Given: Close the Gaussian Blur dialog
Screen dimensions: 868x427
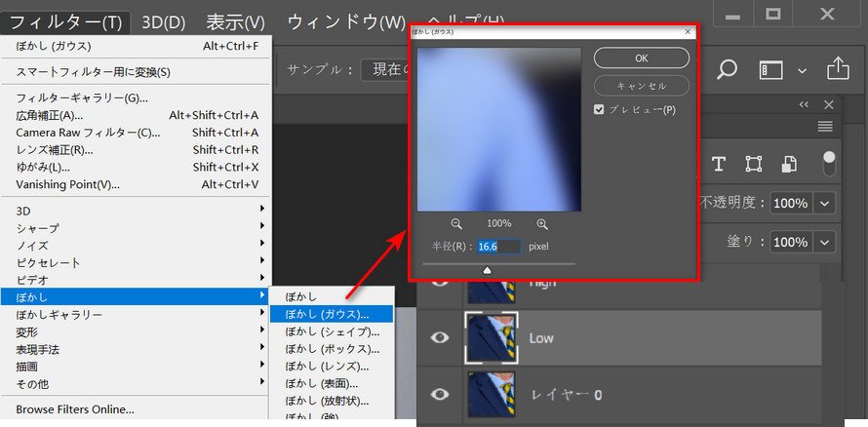Looking at the screenshot, I should tap(689, 32).
